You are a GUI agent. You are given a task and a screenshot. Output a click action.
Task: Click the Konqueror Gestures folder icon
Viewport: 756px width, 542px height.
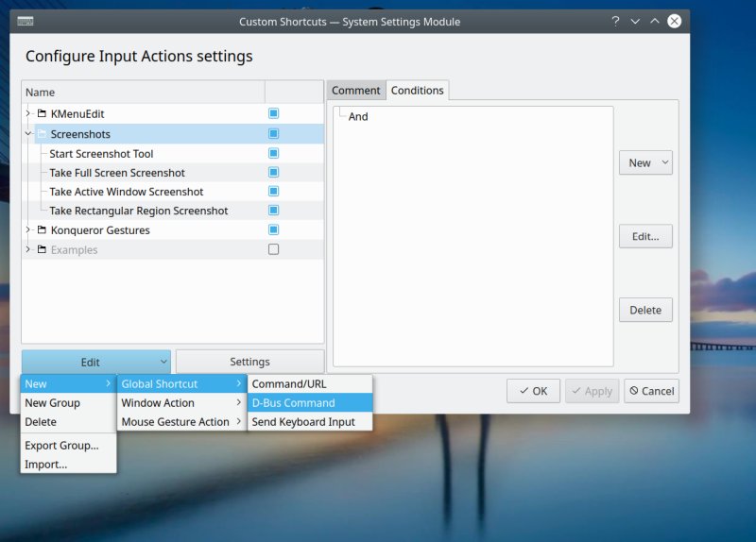pyautogui.click(x=42, y=230)
